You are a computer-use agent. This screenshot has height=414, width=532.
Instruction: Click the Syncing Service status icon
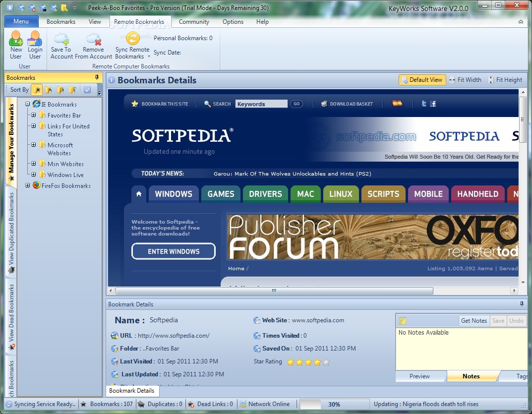tap(9, 404)
